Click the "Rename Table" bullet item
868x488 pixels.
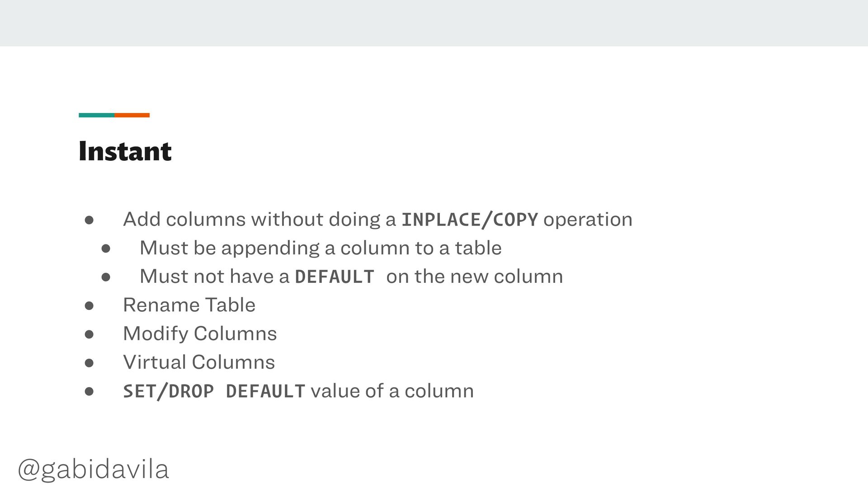click(189, 305)
